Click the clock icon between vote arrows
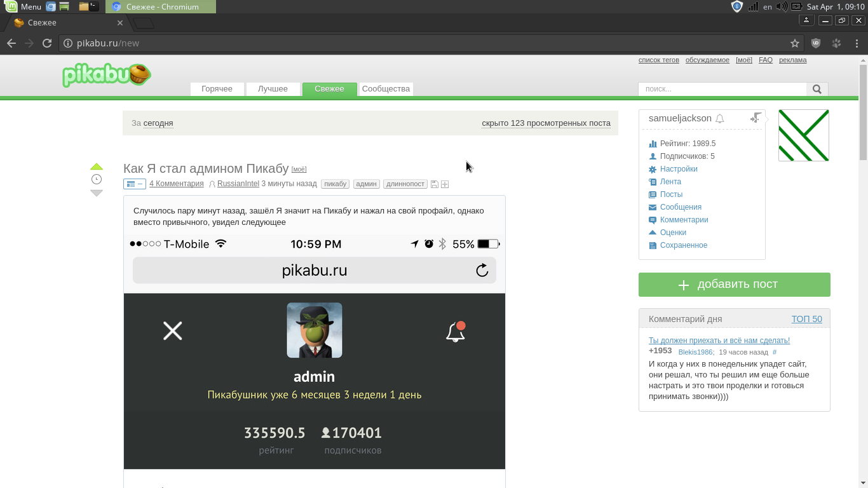 [97, 179]
